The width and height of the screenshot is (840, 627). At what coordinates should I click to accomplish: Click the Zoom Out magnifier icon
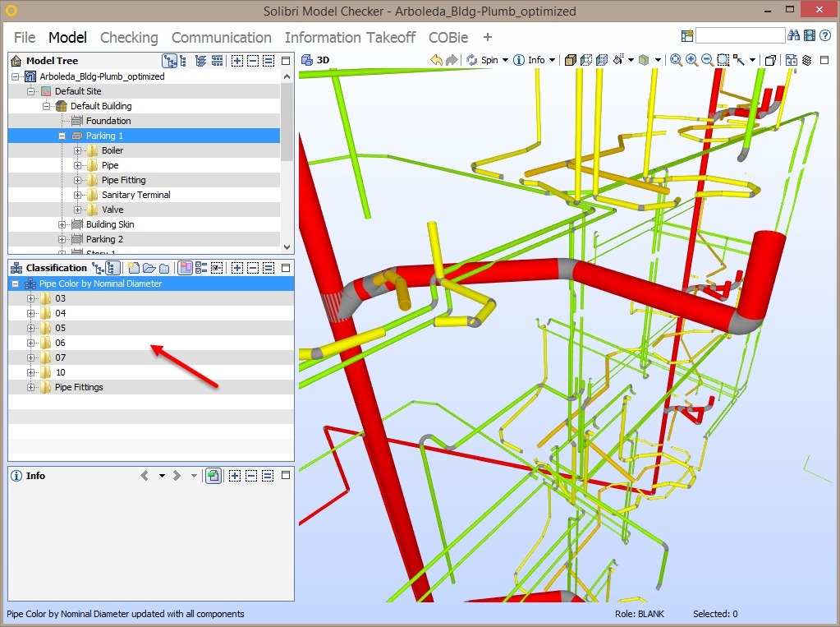[x=706, y=60]
